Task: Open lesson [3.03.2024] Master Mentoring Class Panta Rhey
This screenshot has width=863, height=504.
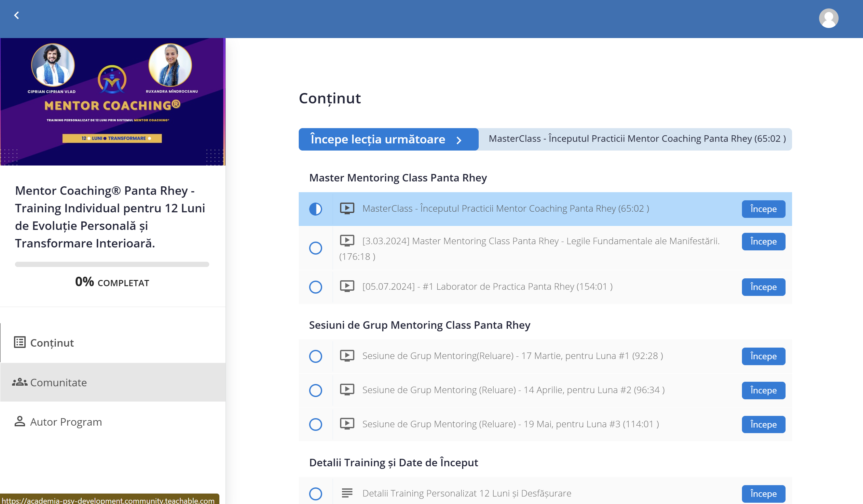Action: pyautogui.click(x=529, y=248)
